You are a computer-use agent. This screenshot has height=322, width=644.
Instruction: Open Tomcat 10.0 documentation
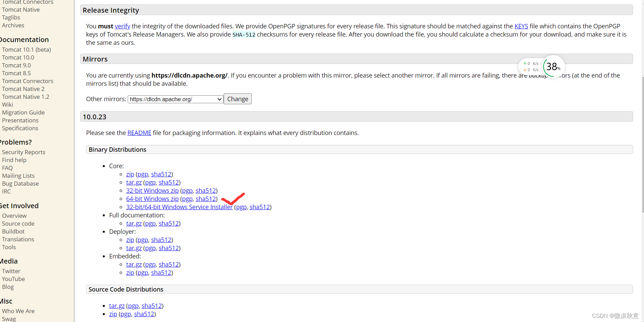(x=18, y=57)
